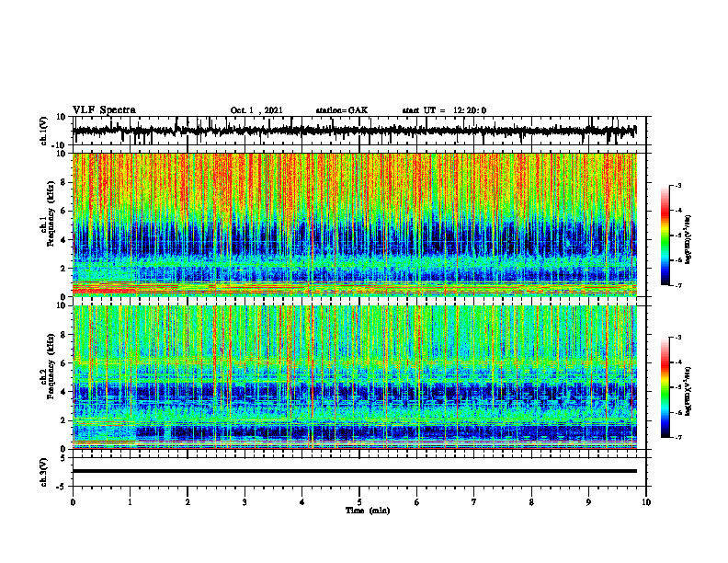Click the ch.2 color scale bar

click(x=665, y=387)
